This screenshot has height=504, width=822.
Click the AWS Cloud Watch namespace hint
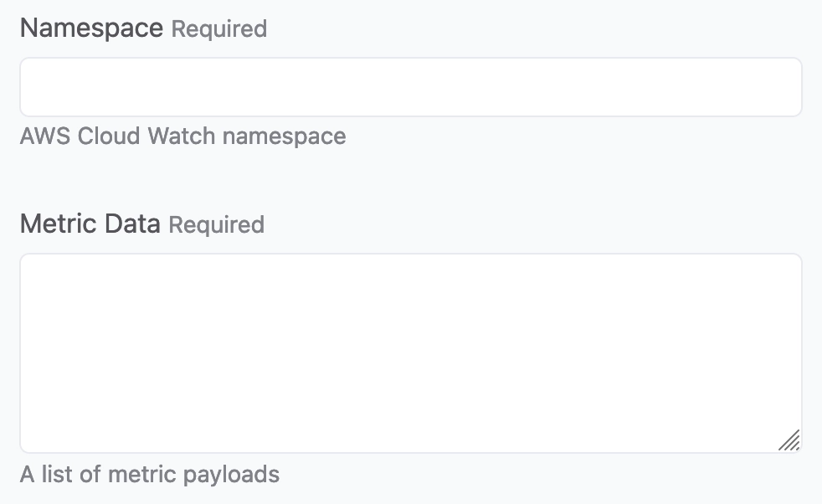[182, 136]
